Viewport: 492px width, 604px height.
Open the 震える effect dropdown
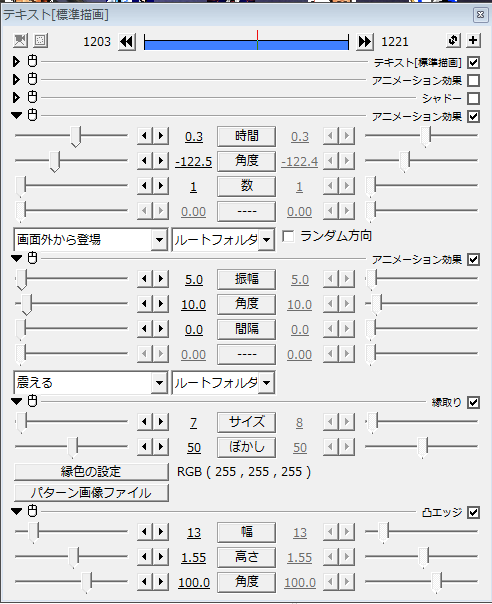pyautogui.click(x=159, y=383)
